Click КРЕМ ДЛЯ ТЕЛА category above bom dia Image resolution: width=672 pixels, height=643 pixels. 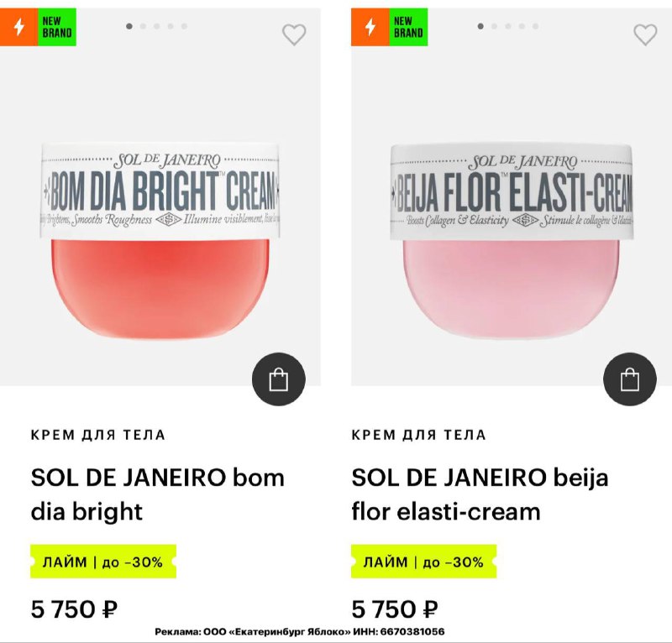98,435
